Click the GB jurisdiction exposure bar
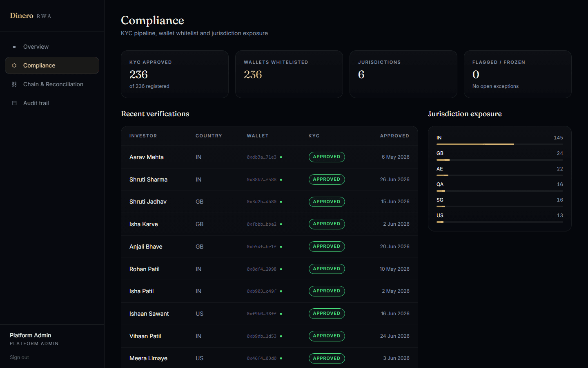 click(x=500, y=160)
